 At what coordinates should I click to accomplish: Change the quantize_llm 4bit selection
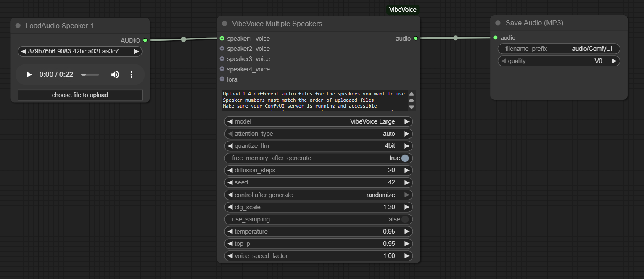pos(318,146)
